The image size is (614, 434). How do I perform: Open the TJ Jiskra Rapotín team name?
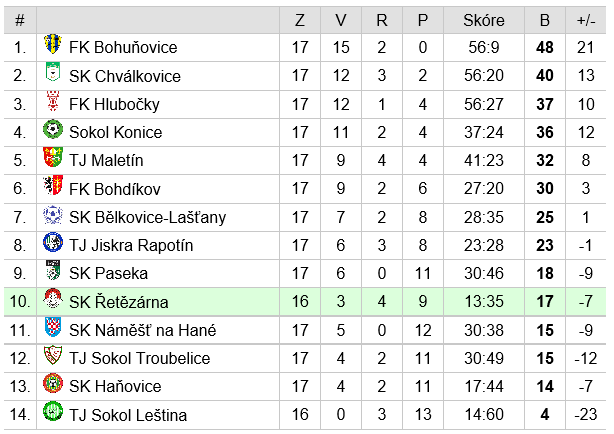(131, 246)
